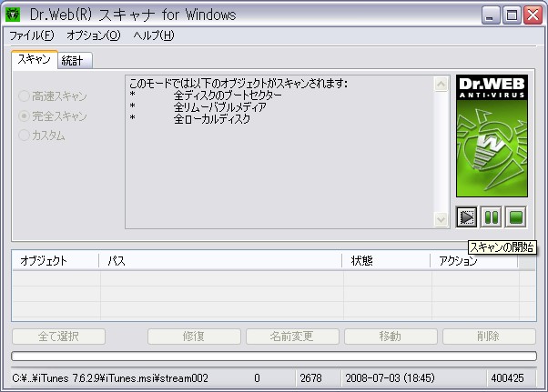
Task: Open the ヘルプ(H) menu
Action: [154, 35]
